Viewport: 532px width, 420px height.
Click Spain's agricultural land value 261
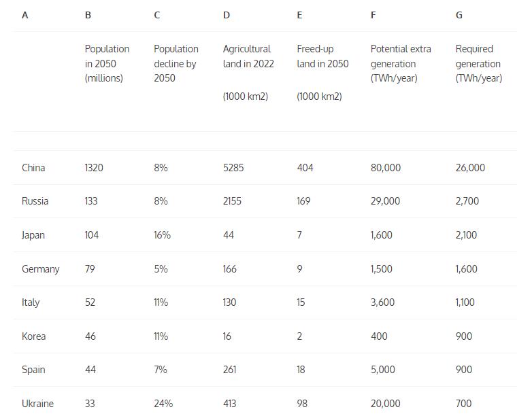point(229,370)
